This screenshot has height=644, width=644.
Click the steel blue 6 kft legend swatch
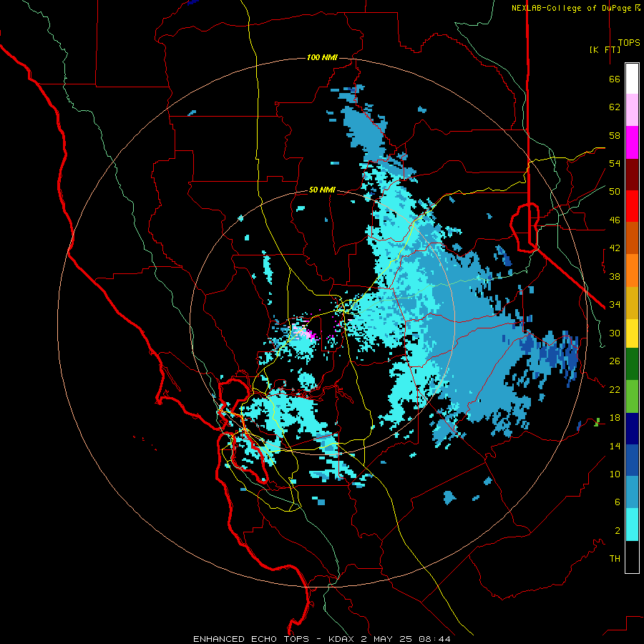tap(632, 492)
